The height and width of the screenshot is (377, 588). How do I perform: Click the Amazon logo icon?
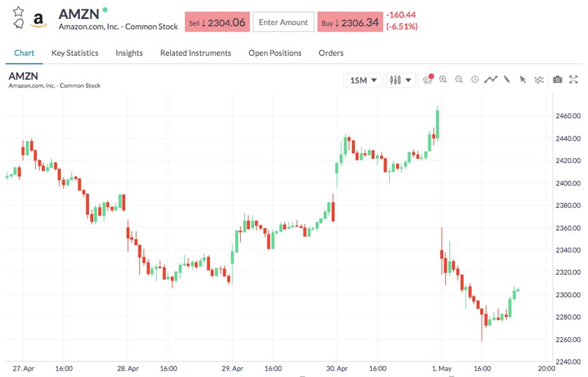[x=38, y=20]
